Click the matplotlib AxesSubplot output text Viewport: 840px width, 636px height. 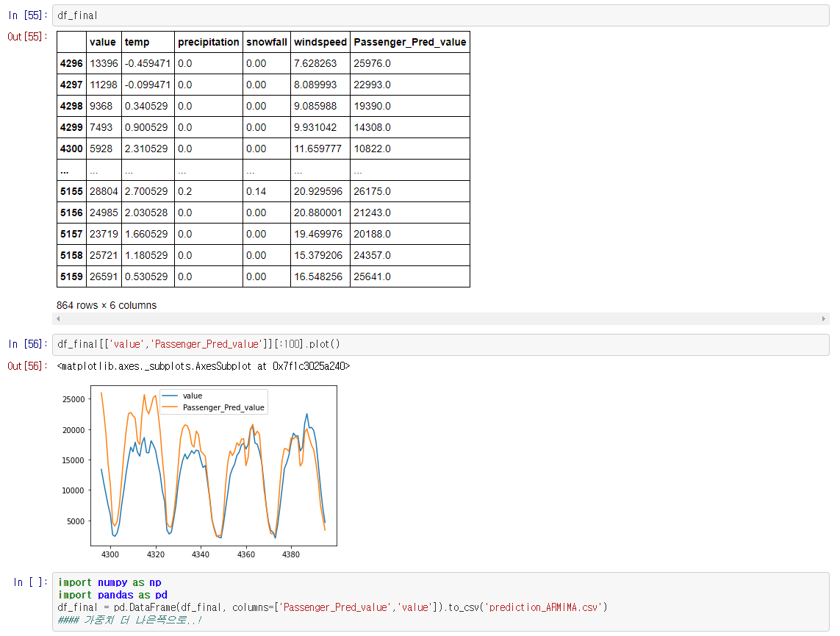[x=203, y=366]
